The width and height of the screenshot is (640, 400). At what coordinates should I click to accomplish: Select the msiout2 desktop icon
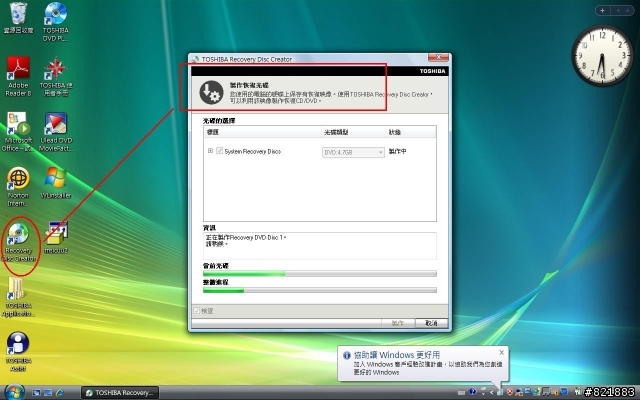[56, 238]
